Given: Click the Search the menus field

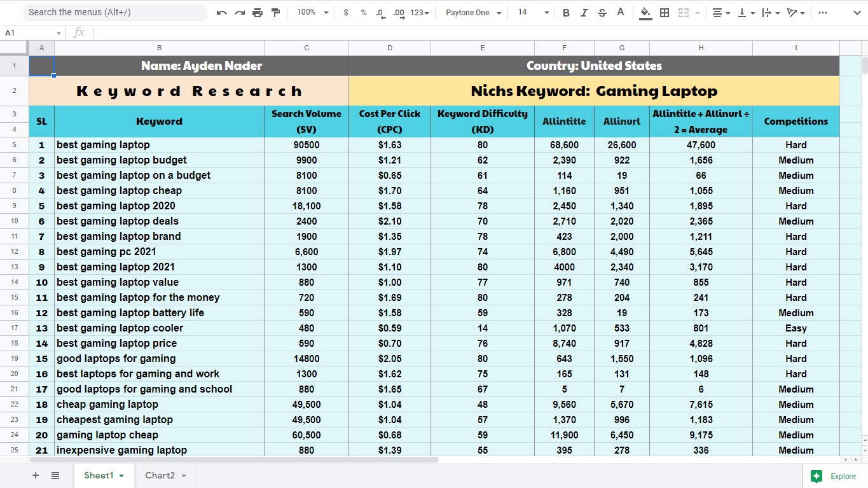Looking at the screenshot, I should click(x=114, y=13).
